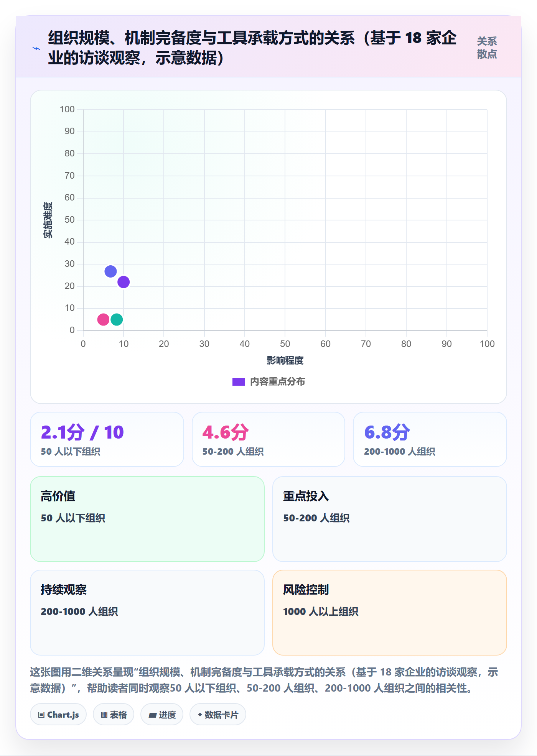Click 50 人以下组织 label under the 2.1分 score
The width and height of the screenshot is (537, 756).
pos(71,452)
